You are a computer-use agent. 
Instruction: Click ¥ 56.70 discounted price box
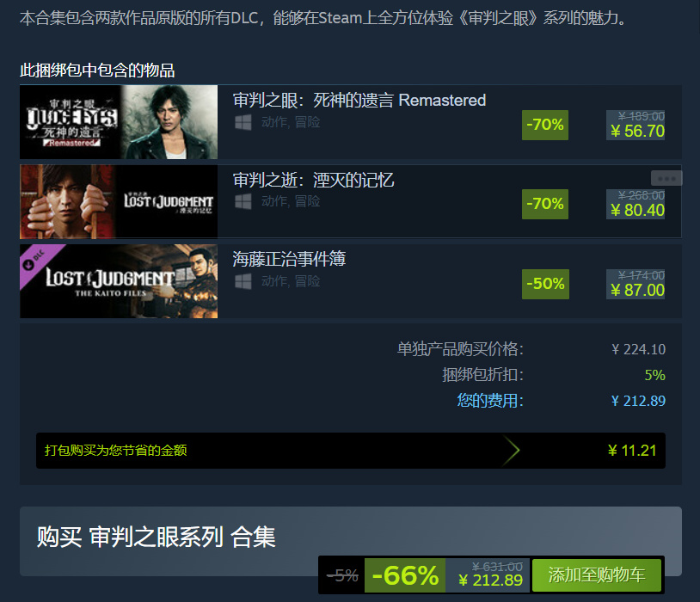[x=636, y=125]
